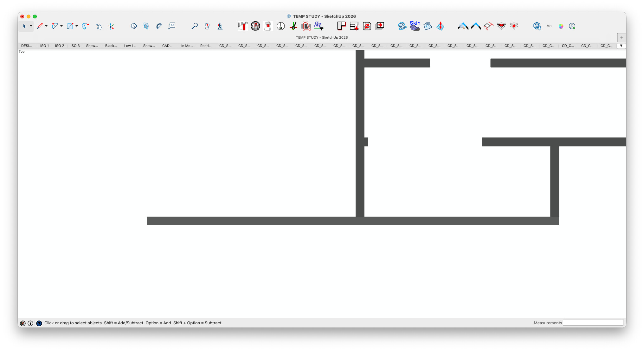644x351 pixels.
Task: Expand the Select tool dropdown arrow
Action: tap(31, 26)
